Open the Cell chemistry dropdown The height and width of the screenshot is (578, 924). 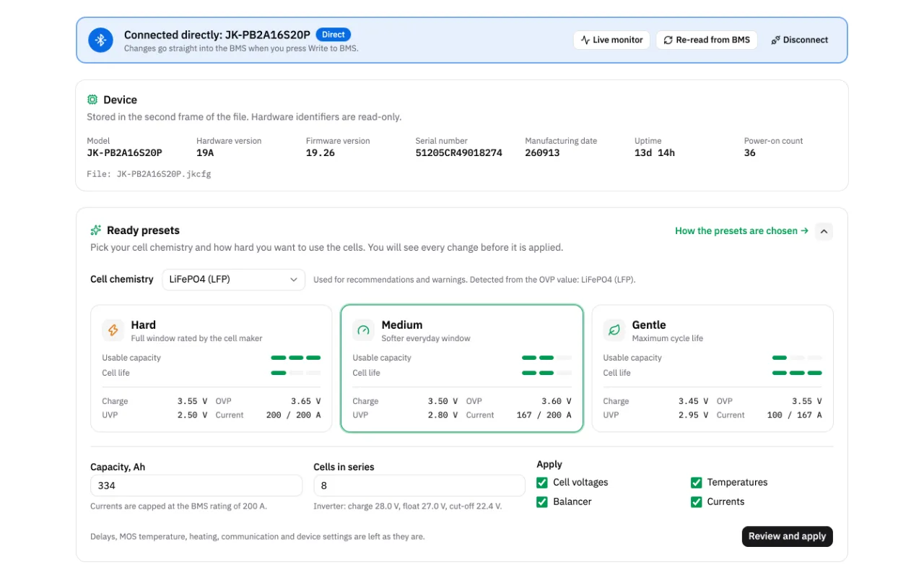pyautogui.click(x=233, y=280)
